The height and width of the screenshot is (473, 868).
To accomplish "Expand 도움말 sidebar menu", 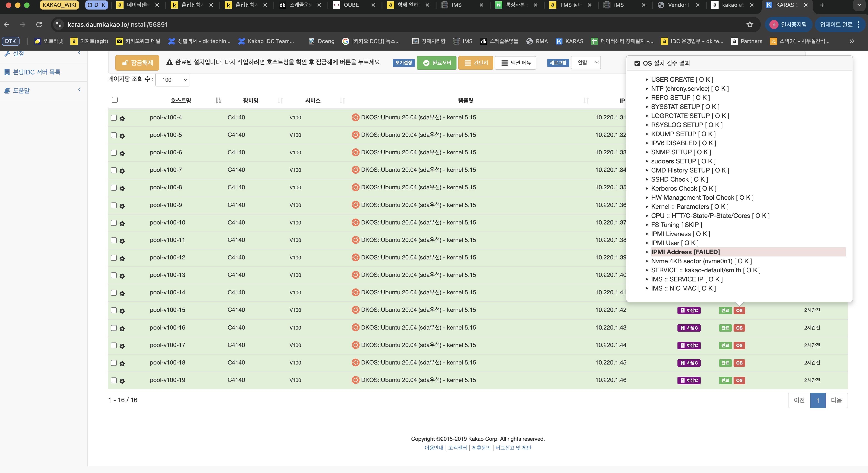I will pyautogui.click(x=43, y=90).
